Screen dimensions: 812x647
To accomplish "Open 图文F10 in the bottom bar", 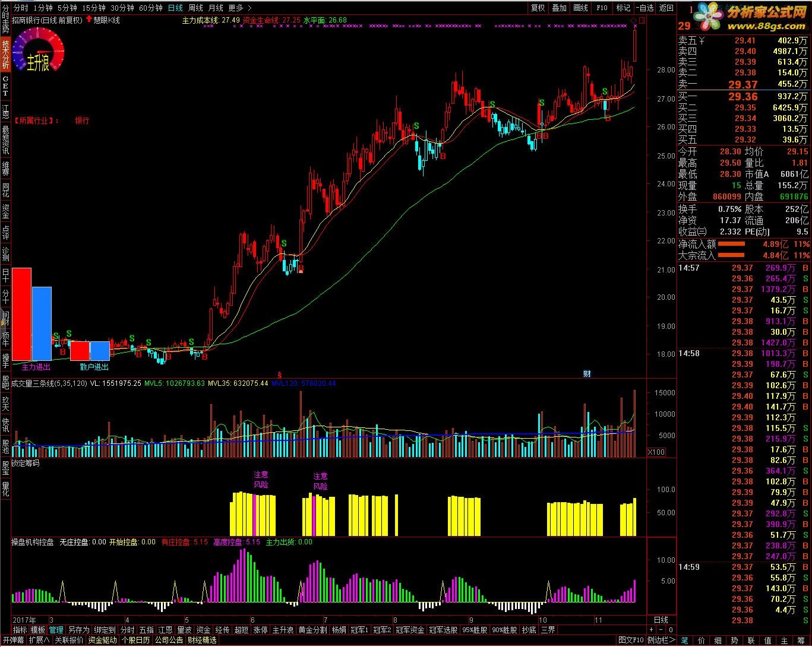I will click(631, 640).
